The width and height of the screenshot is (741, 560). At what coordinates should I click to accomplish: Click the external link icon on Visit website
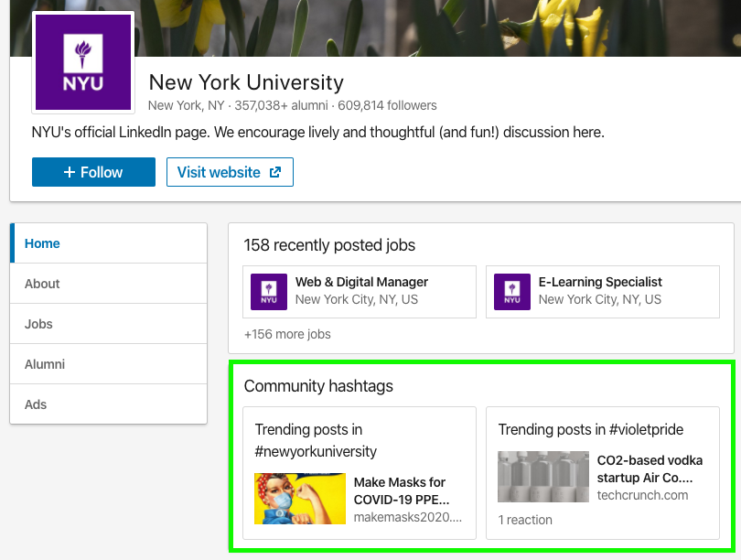click(275, 172)
